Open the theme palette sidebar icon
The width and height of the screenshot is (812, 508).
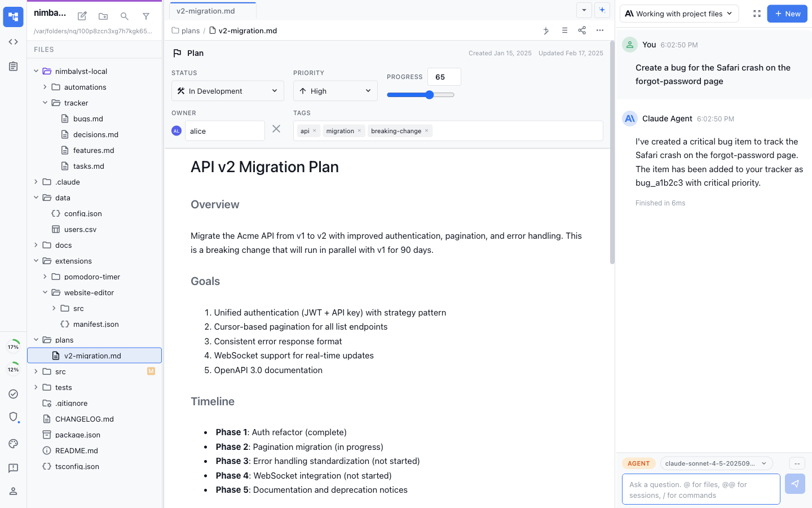click(x=13, y=444)
